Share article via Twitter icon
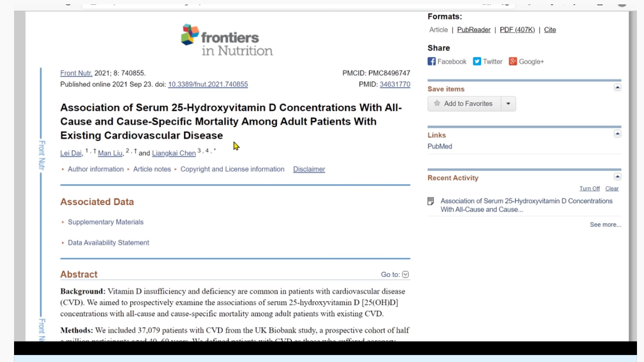This screenshot has width=644, height=362. [x=477, y=62]
